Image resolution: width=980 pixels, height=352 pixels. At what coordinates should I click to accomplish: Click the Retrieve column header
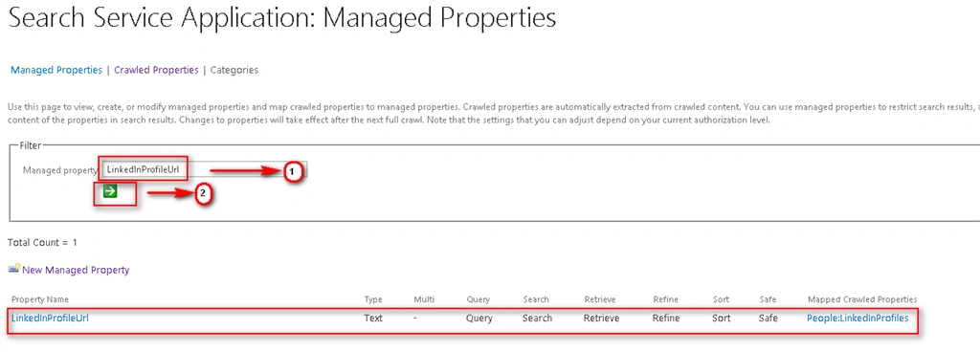(600, 299)
